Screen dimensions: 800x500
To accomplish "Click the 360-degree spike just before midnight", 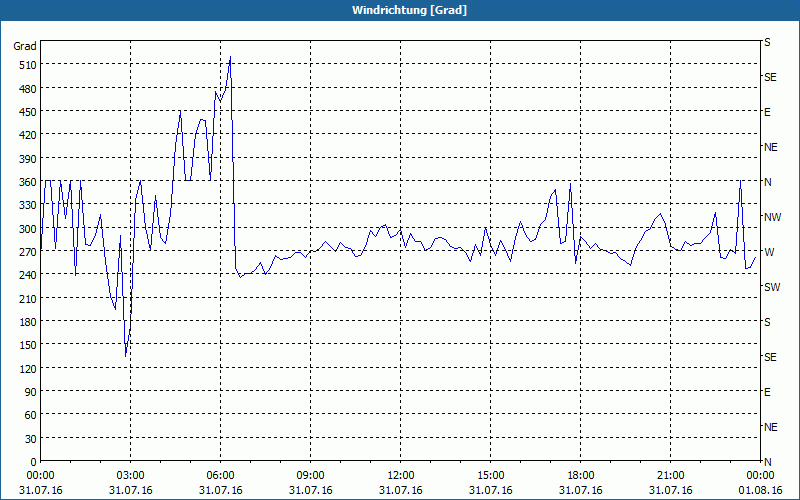I will [x=740, y=180].
